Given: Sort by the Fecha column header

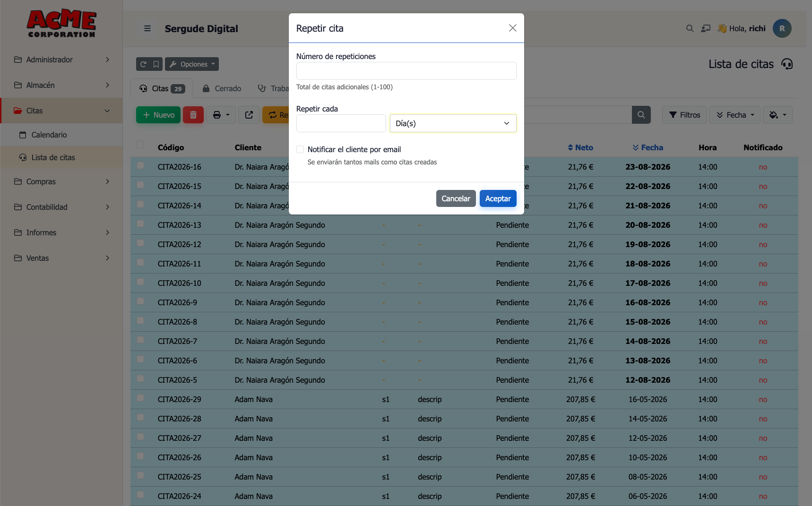Looking at the screenshot, I should click(648, 147).
